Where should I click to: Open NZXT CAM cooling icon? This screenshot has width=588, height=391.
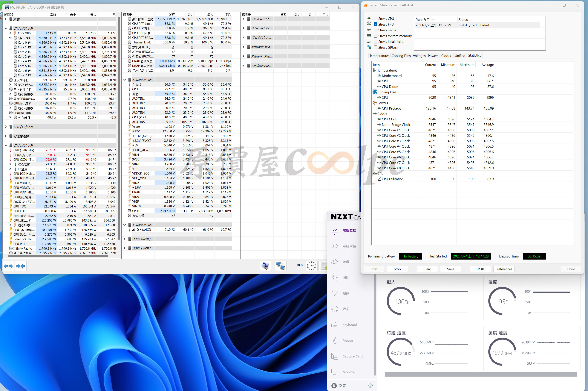[335, 309]
